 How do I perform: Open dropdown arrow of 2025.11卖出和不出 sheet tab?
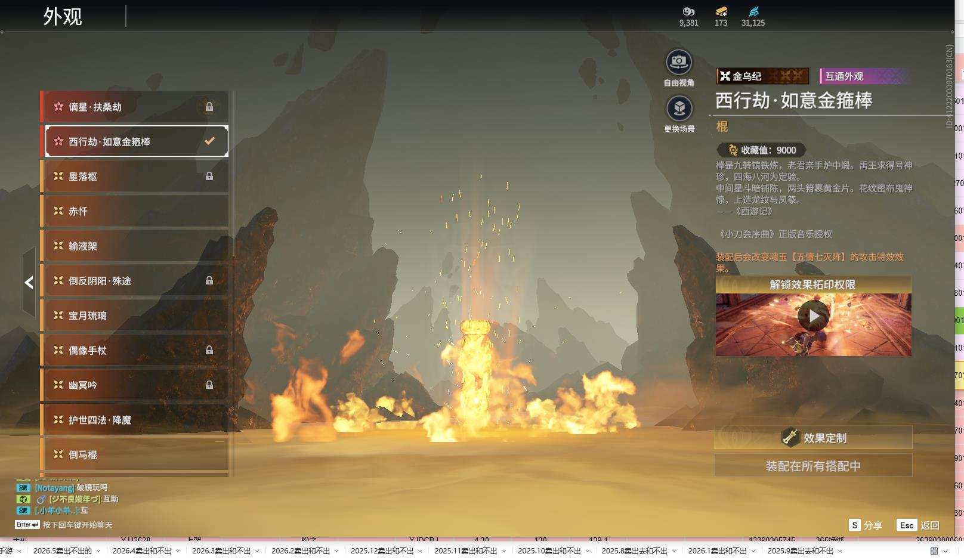point(504,551)
